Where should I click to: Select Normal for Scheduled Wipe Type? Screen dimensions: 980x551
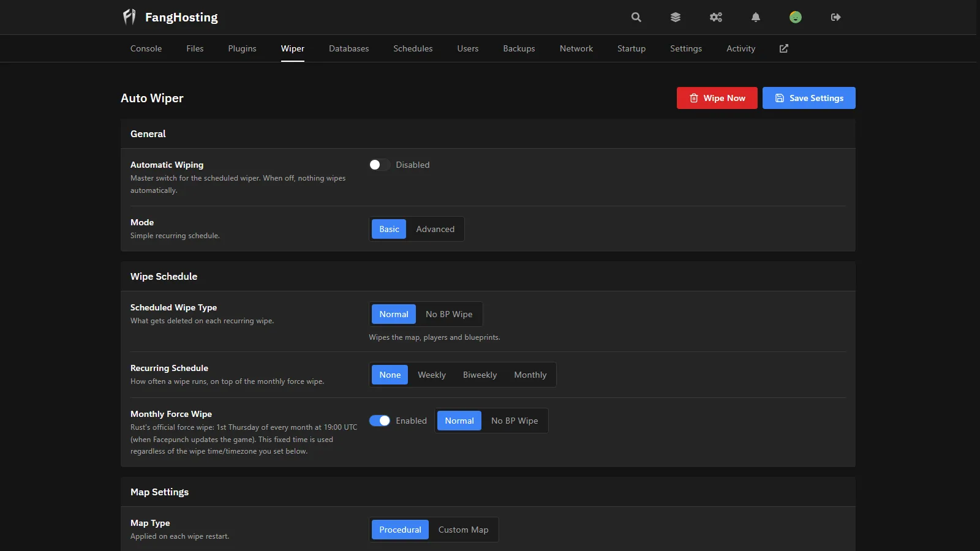tap(394, 314)
